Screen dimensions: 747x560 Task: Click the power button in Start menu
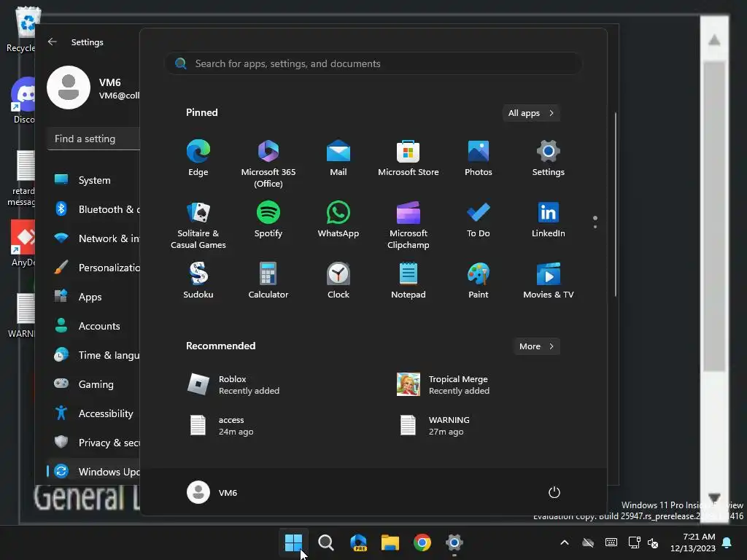554,492
